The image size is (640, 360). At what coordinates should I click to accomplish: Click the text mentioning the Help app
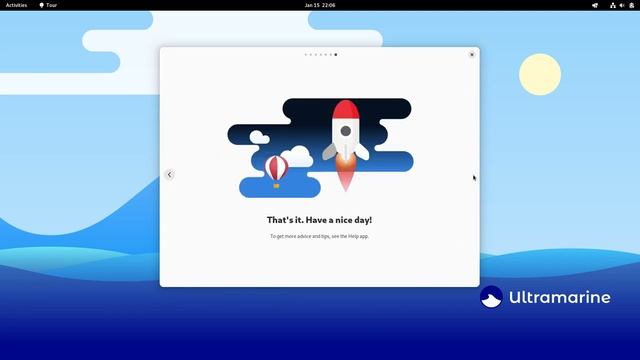click(x=319, y=236)
